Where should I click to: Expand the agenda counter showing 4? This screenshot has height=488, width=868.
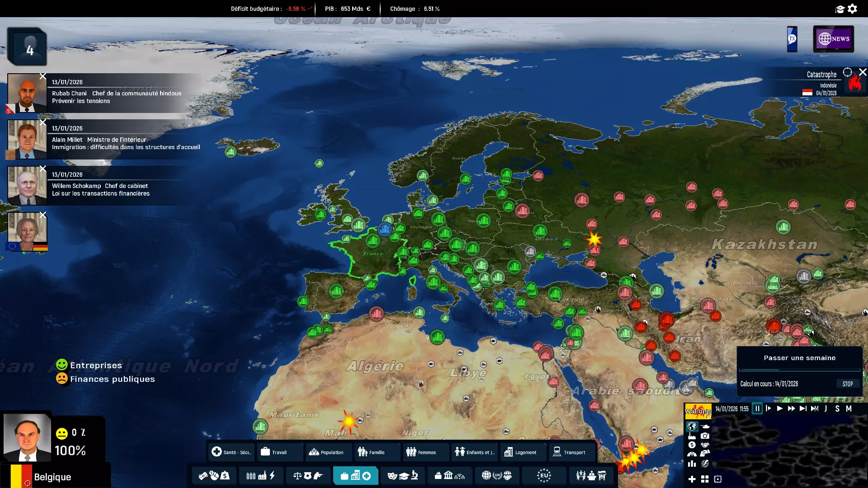tap(28, 48)
